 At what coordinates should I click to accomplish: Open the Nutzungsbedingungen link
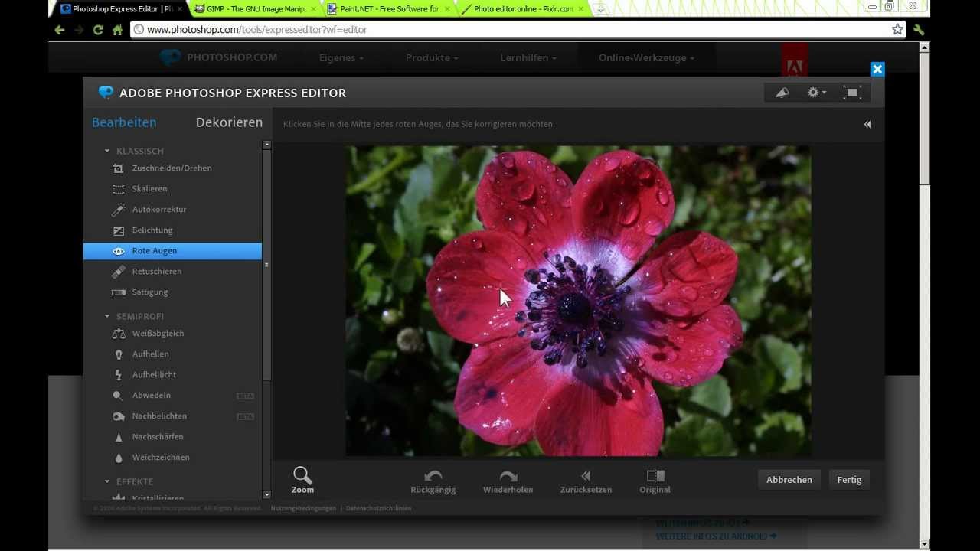coord(303,508)
